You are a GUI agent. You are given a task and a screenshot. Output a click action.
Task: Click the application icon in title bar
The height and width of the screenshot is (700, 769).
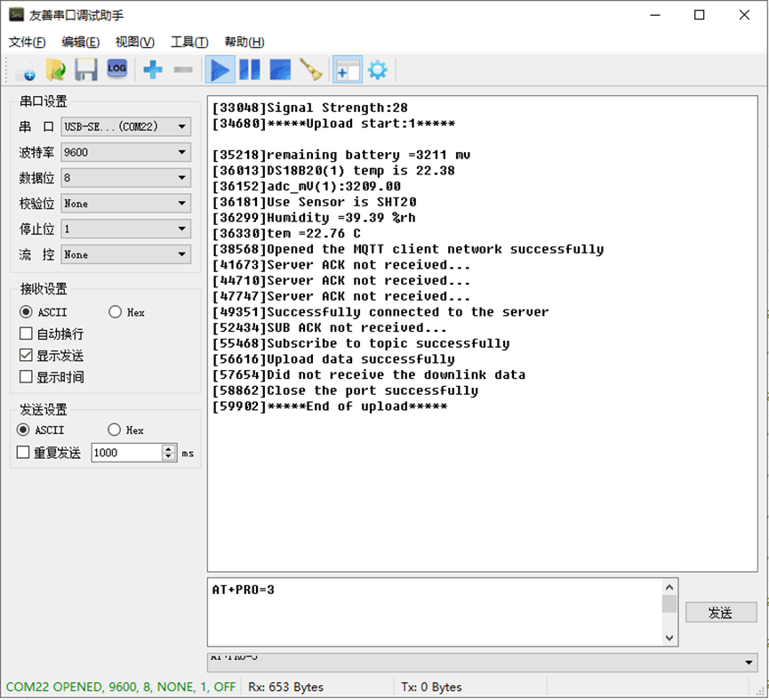click(x=16, y=15)
